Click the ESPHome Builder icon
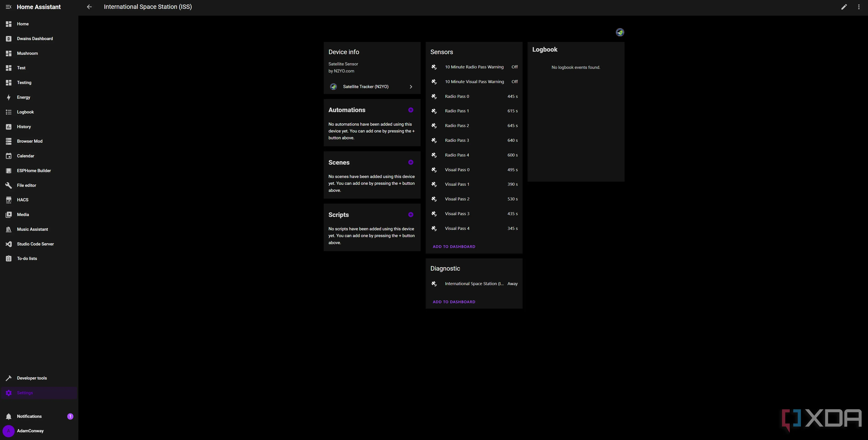 point(9,171)
